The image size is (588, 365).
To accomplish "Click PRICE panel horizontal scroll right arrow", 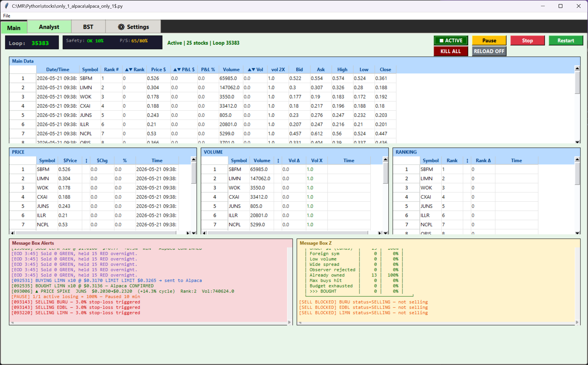I will (x=188, y=233).
